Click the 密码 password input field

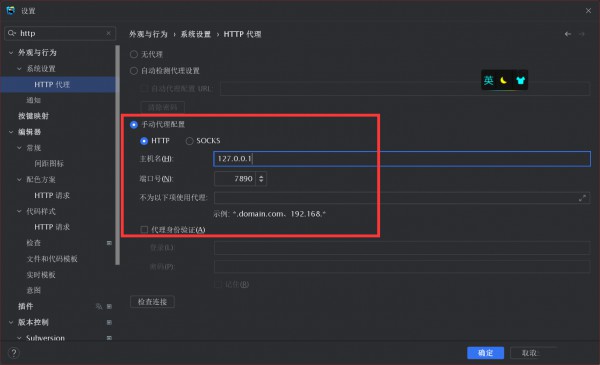[402, 267]
